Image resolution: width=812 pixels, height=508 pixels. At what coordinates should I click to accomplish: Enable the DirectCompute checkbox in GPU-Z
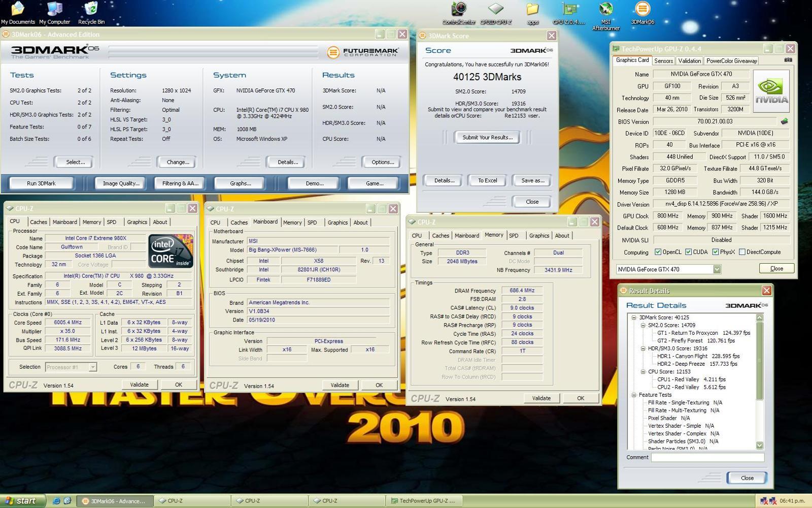coord(742,252)
